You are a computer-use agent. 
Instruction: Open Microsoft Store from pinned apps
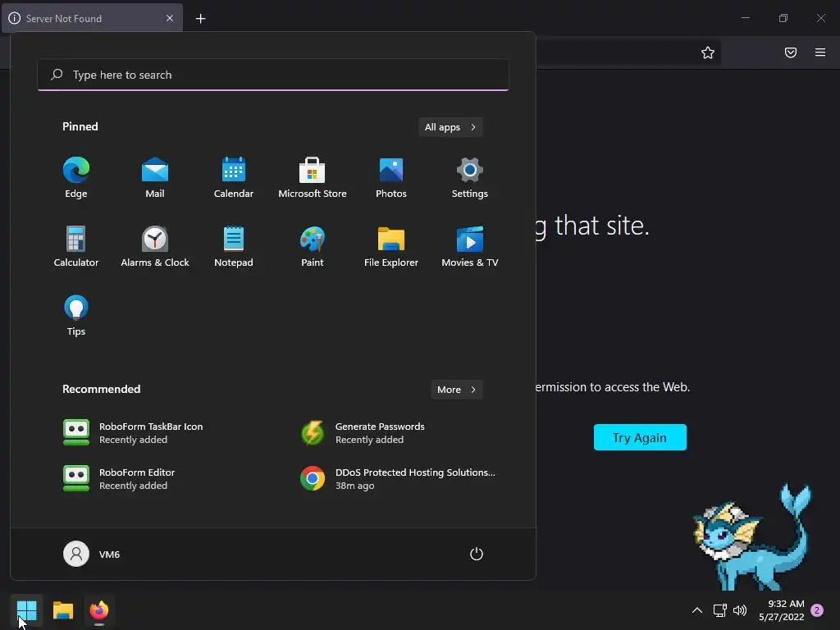click(x=313, y=177)
